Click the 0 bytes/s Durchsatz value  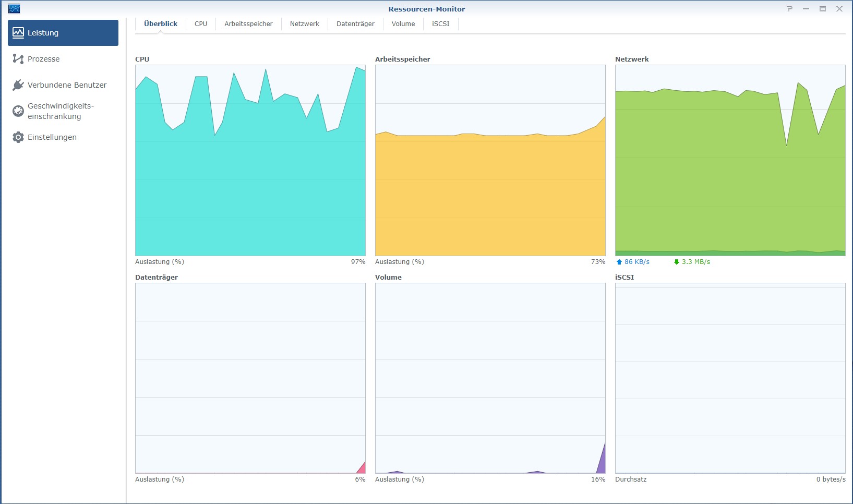pos(831,479)
